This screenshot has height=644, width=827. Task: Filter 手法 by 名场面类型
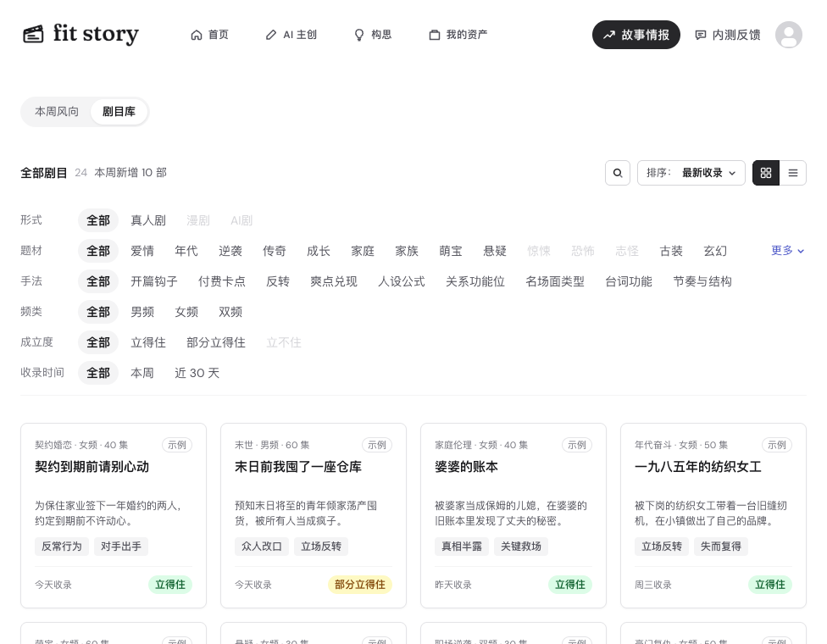point(555,281)
